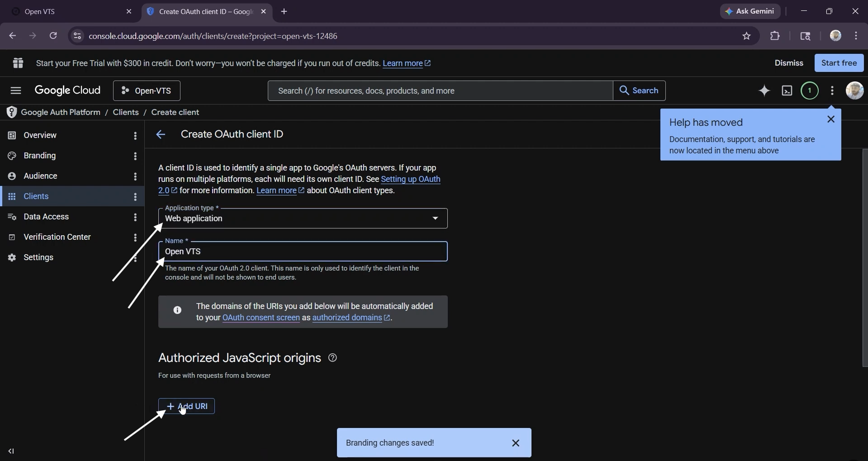Go back using the arrow beside Create OAuth client ID
The height and width of the screenshot is (461, 868).
click(161, 134)
